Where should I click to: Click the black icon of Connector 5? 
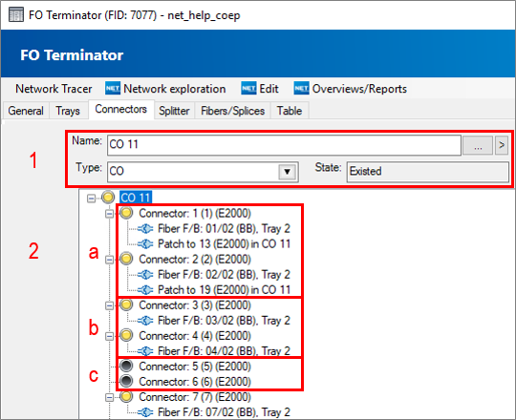pos(126,366)
